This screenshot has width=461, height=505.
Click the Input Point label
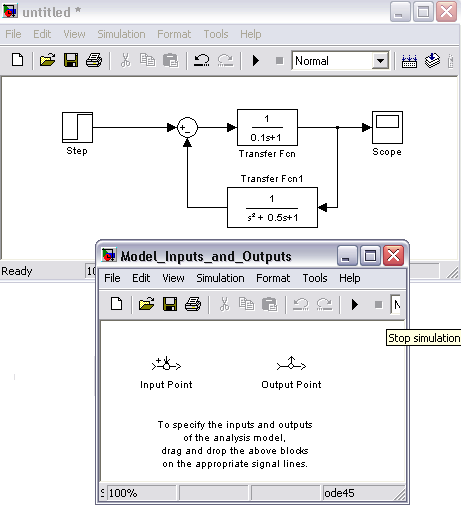tap(166, 385)
